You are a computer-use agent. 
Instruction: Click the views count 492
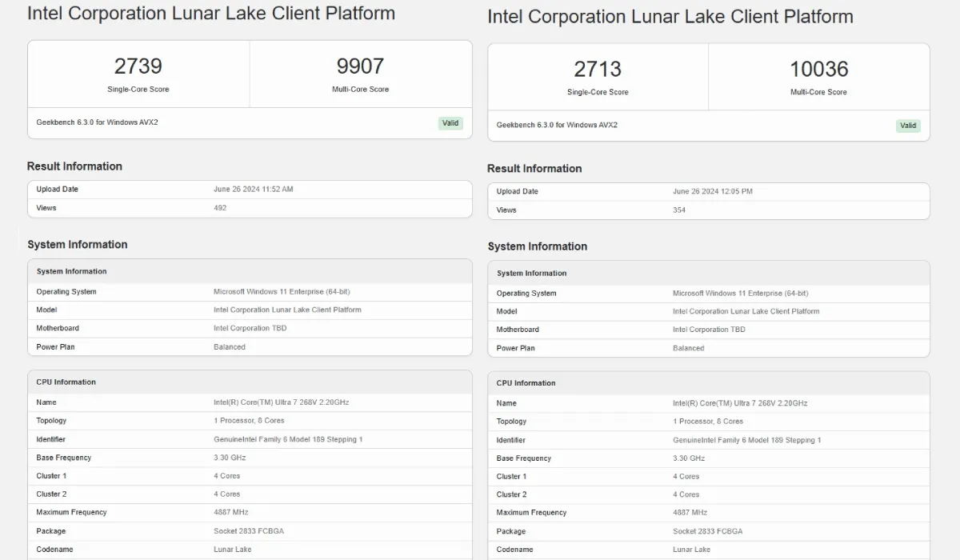220,208
